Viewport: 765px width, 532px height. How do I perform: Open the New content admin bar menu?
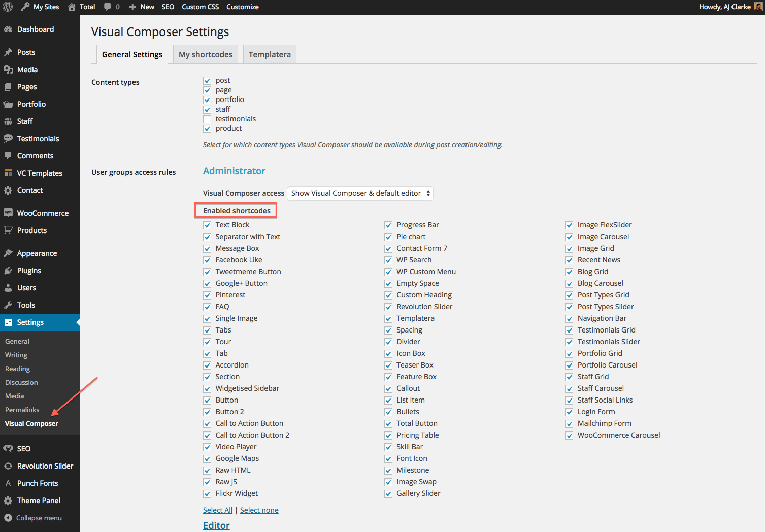pyautogui.click(x=142, y=7)
